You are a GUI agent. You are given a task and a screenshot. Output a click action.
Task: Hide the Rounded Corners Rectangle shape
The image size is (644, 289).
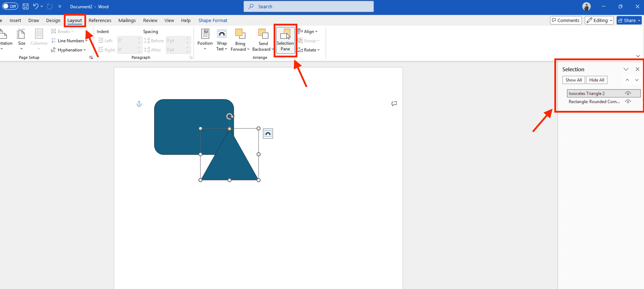coord(628,102)
